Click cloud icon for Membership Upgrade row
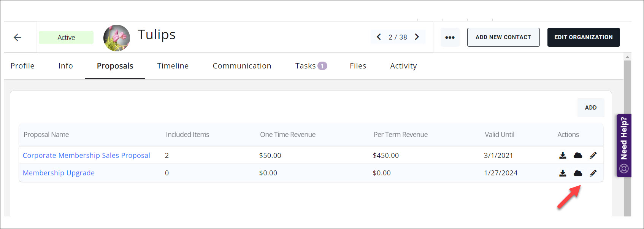Viewport: 644px width, 229px height. click(x=578, y=173)
